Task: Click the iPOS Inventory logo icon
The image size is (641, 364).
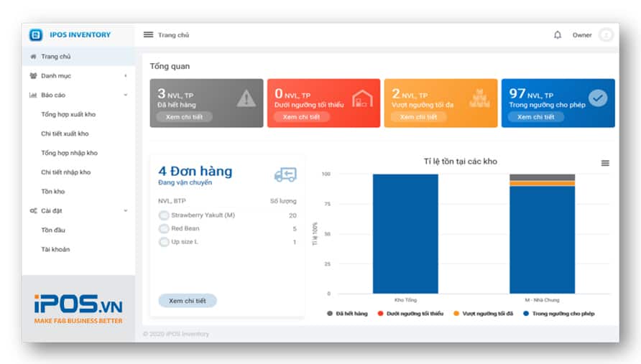Action: pos(36,34)
